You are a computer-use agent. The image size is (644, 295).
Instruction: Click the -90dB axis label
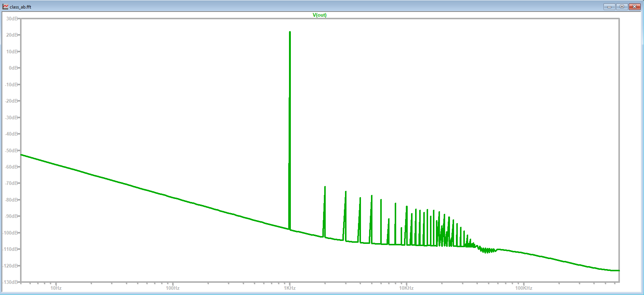[x=11, y=216]
